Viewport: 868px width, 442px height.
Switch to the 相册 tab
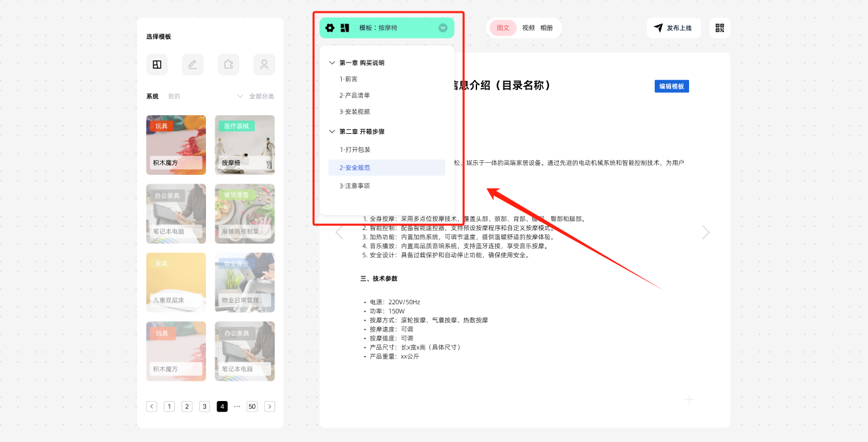click(546, 28)
